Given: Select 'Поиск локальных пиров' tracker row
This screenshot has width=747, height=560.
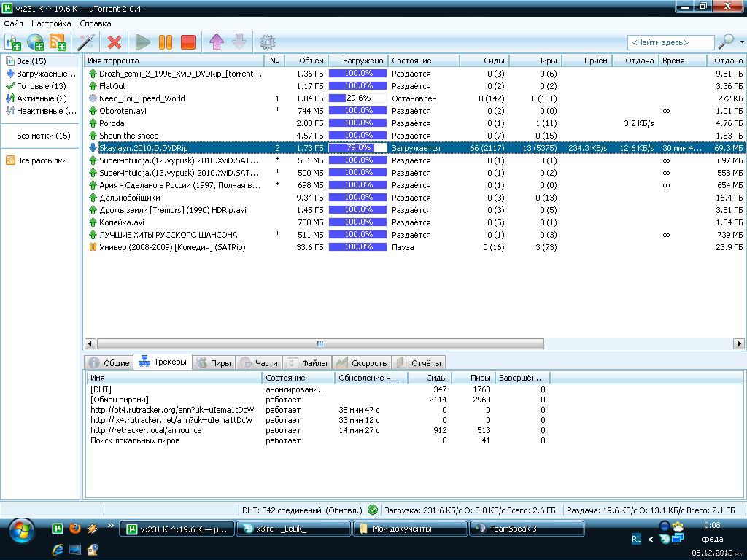Looking at the screenshot, I should [x=318, y=440].
